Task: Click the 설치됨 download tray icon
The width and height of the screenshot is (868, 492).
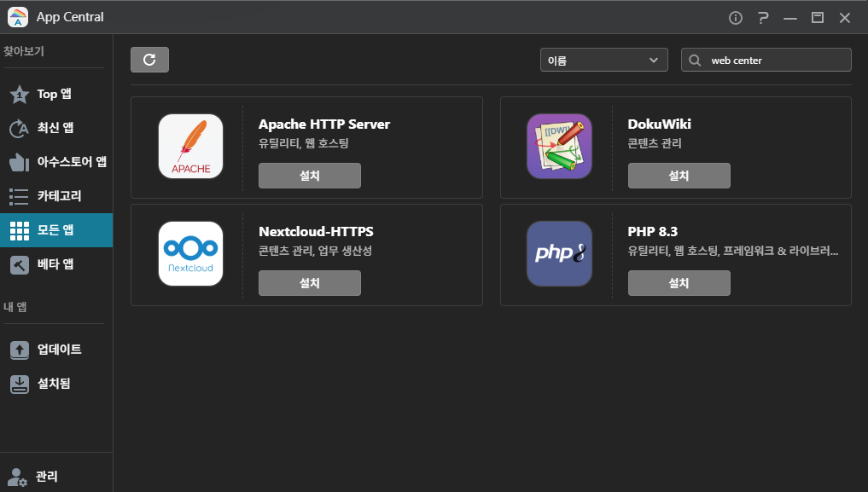Action: click(20, 385)
